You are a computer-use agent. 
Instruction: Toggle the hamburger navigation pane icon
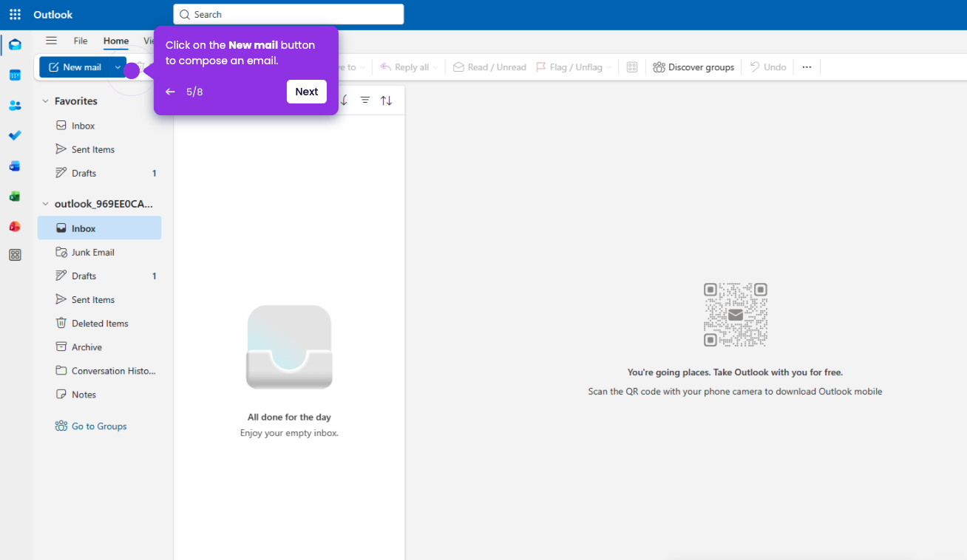pyautogui.click(x=51, y=41)
